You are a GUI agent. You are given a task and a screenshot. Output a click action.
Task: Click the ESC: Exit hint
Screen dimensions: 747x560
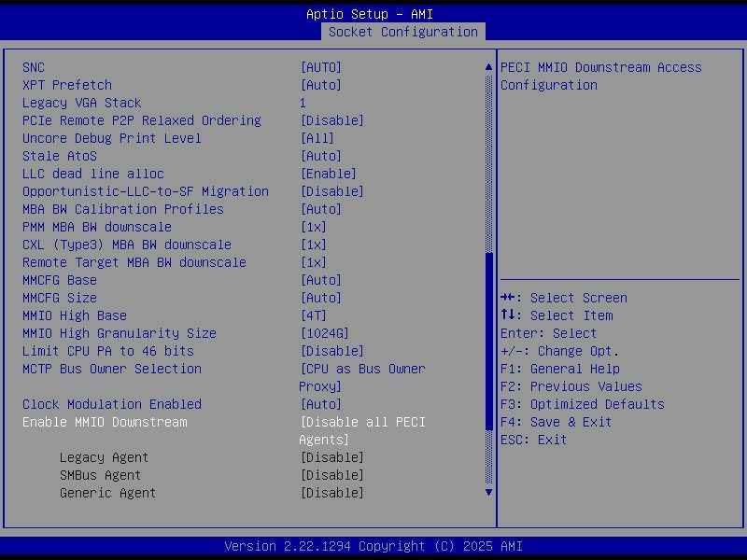[533, 440]
